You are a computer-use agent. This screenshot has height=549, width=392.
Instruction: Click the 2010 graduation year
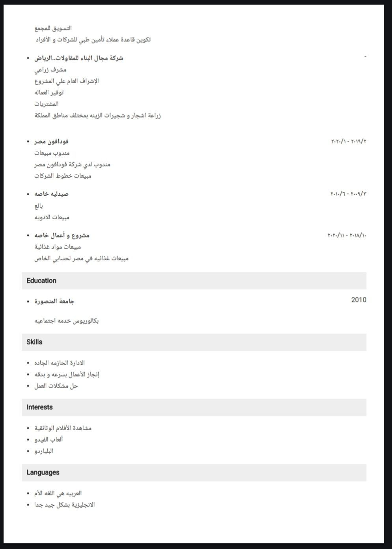coord(358,300)
